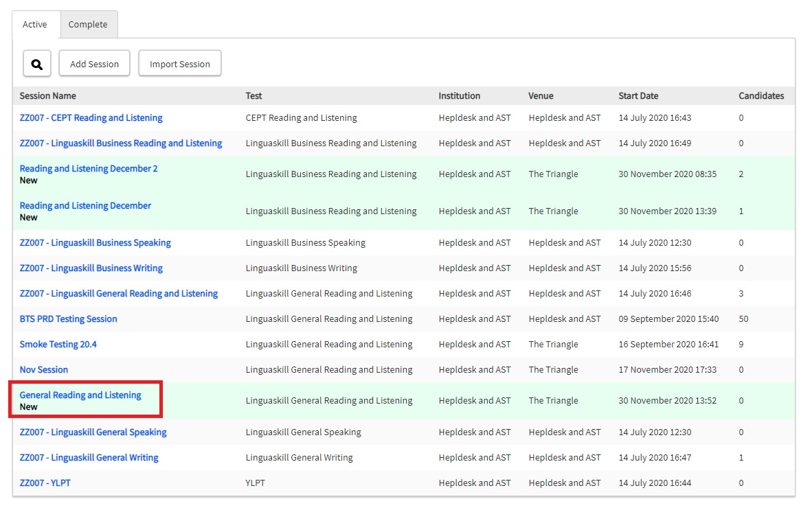Open ZZ007 - Linguaskill General Speaking session

click(x=93, y=431)
